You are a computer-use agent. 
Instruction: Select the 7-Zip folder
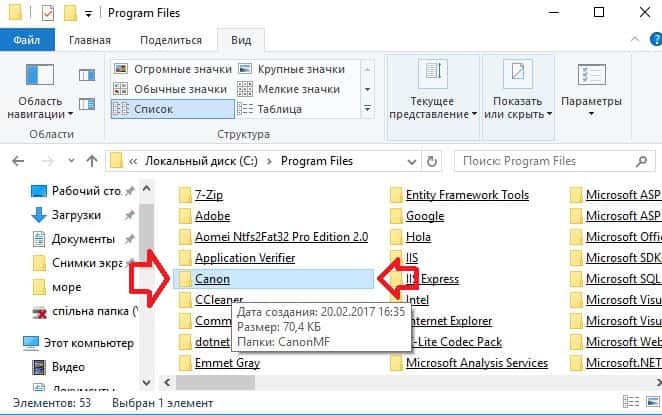[x=201, y=195]
